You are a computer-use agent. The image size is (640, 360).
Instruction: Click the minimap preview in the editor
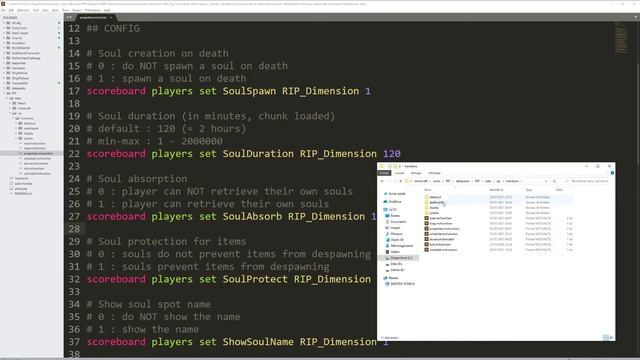[x=621, y=39]
